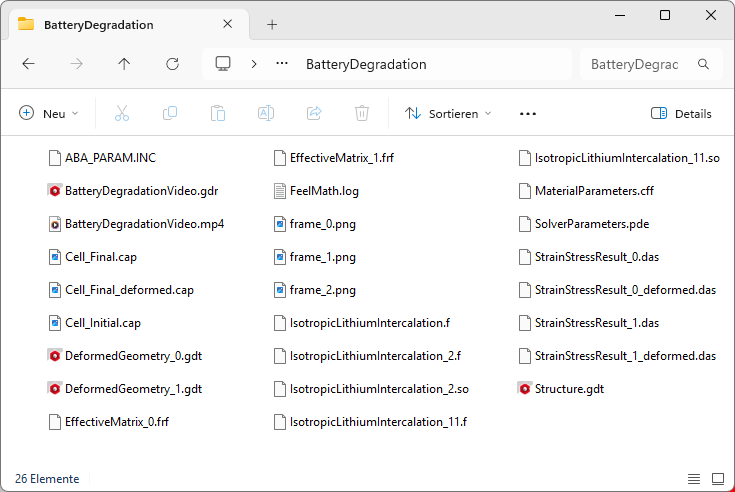
Task: Select MaterialParameters.cff file
Action: click(586, 191)
